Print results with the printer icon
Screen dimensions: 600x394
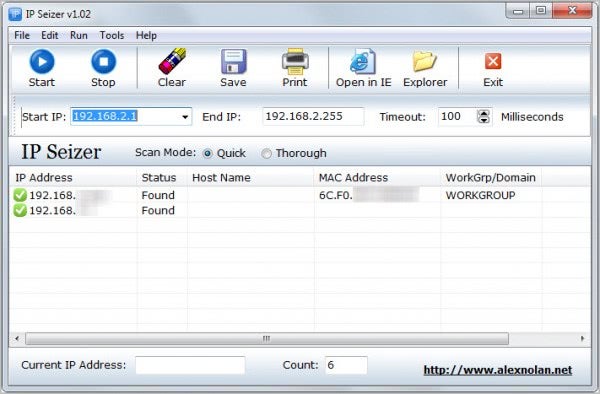[295, 61]
